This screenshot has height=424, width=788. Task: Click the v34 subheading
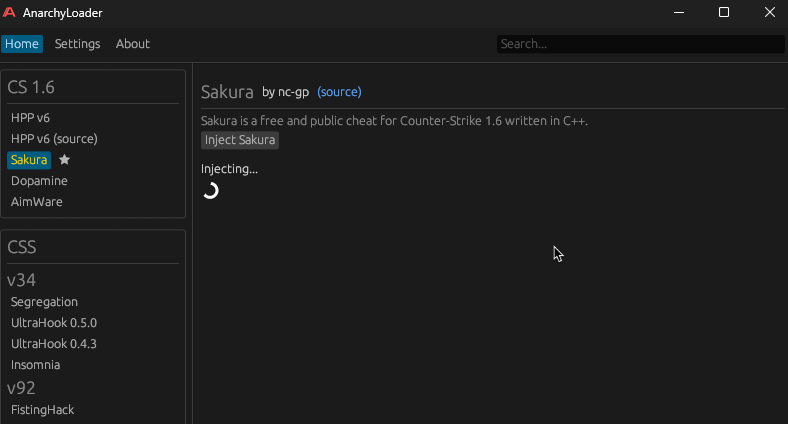[21, 280]
